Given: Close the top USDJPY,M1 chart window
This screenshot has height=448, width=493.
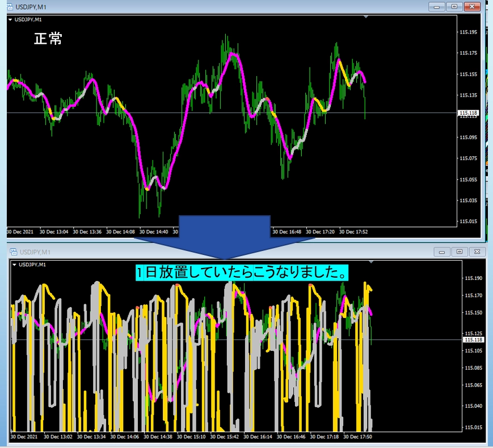Looking at the screenshot, I should click(471, 6).
